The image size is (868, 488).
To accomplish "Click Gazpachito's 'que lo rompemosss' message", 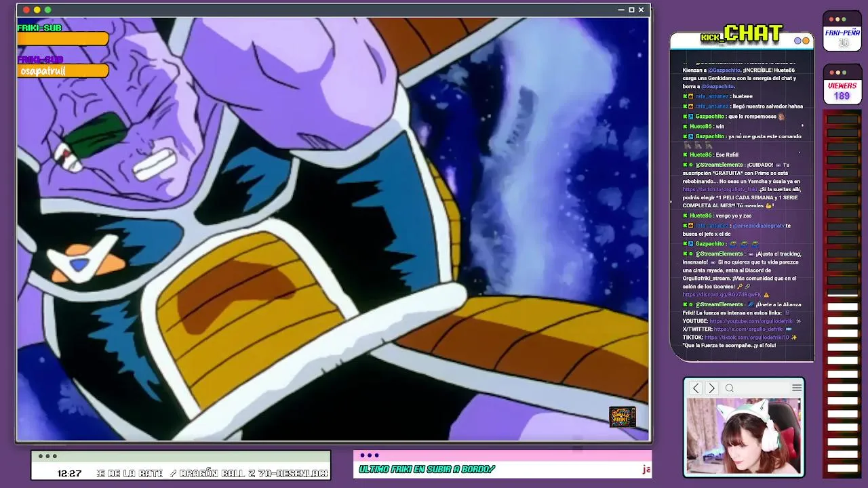I will click(732, 117).
